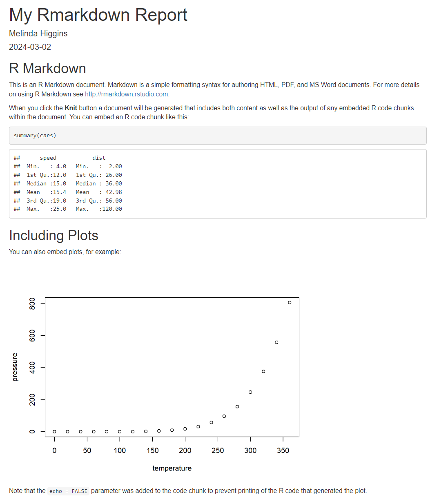Image resolution: width=439 pixels, height=504 pixels.
Task: Click the "dist" column header in output
Action: pos(99,158)
